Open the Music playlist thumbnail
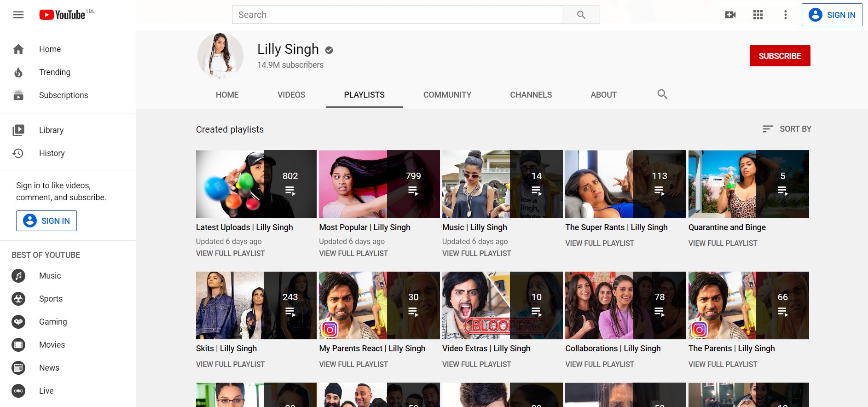This screenshot has width=868, height=407. coord(503,184)
